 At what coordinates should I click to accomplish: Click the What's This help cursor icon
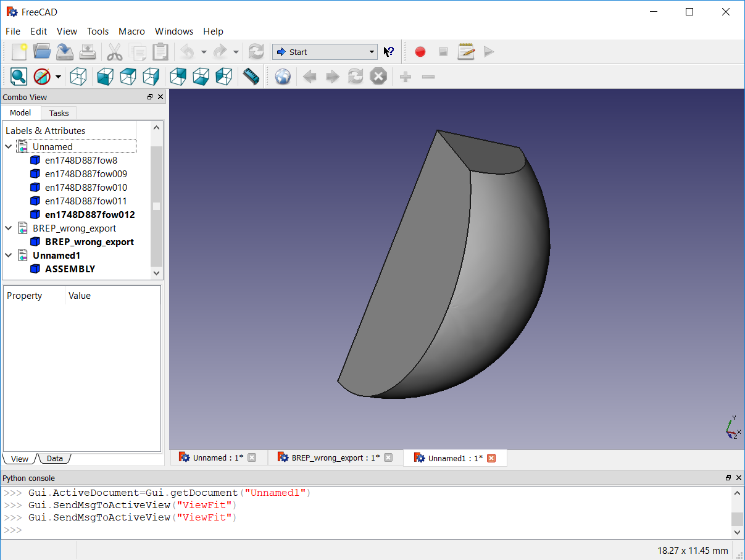click(389, 52)
